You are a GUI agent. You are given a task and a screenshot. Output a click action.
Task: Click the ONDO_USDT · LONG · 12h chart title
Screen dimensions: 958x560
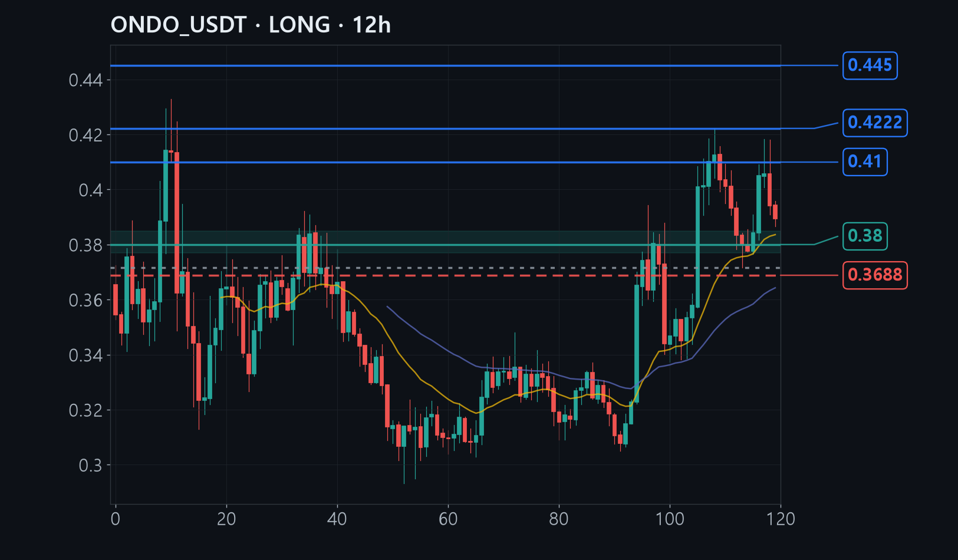pos(251,25)
